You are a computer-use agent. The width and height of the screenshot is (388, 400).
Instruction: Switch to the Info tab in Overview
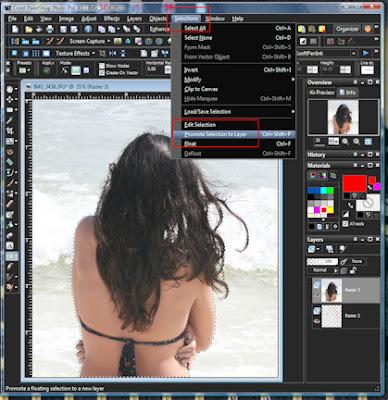click(347, 92)
